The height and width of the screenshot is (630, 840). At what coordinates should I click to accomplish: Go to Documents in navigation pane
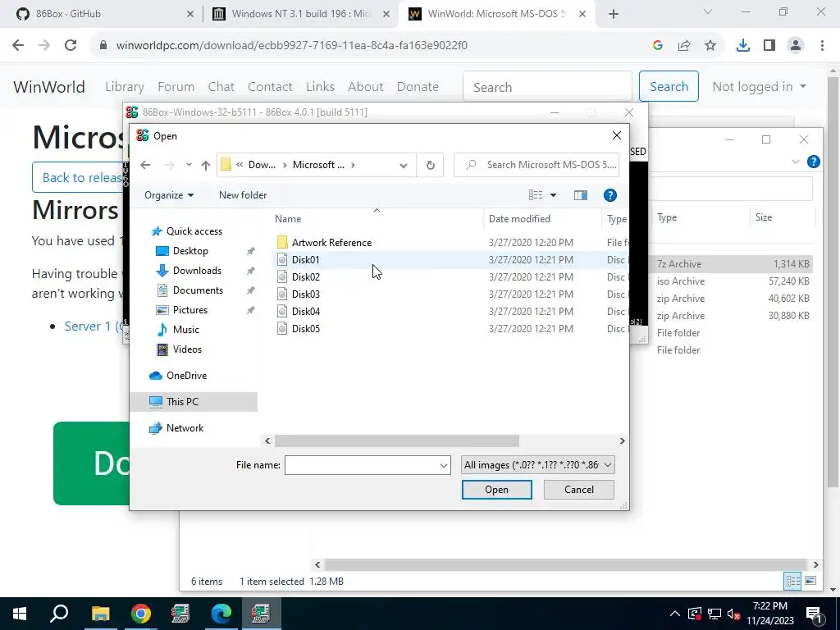click(x=198, y=290)
